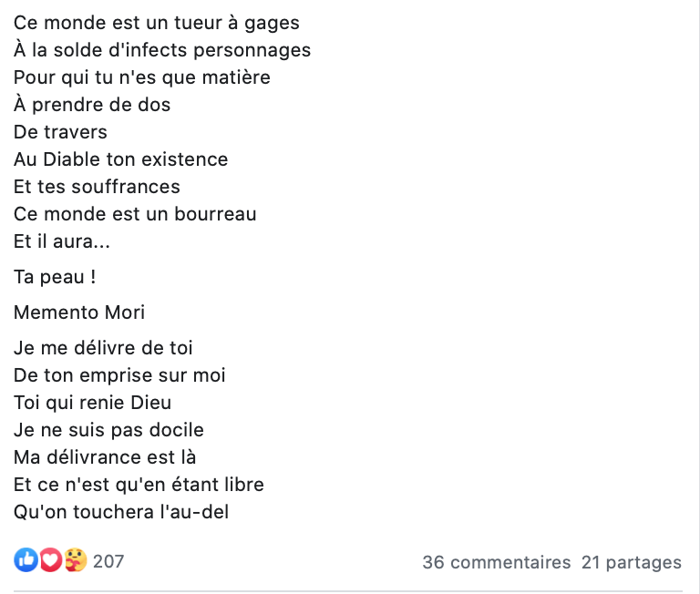The width and height of the screenshot is (700, 594).
Task: Click the Care hug emoji reaction icon
Action: tap(76, 559)
